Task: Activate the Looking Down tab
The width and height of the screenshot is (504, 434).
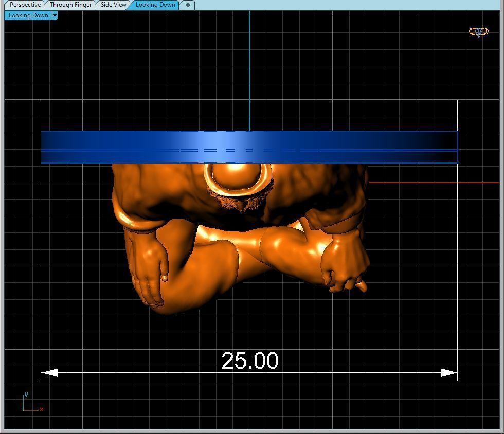Action: (155, 5)
